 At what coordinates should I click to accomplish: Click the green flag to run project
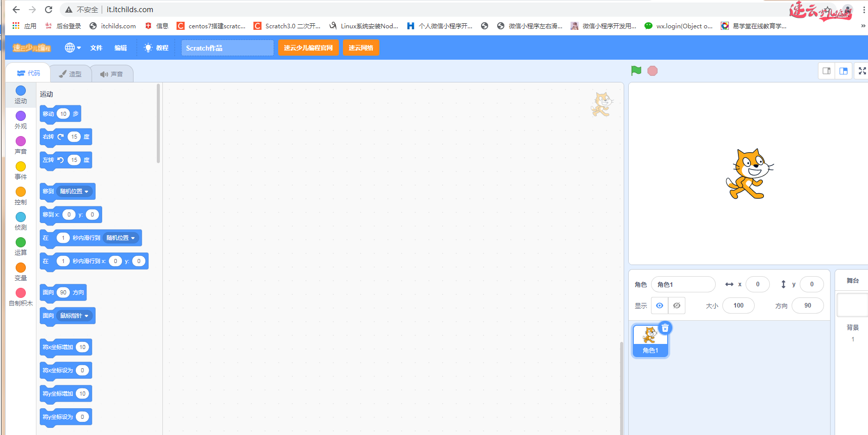tap(636, 71)
